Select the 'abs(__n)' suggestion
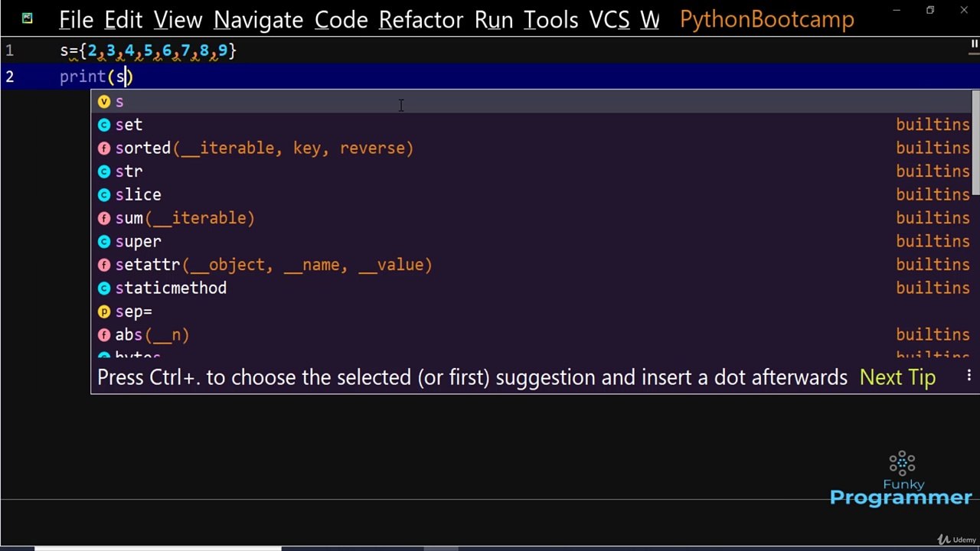Screen dimensions: 980x551 click(x=531, y=334)
